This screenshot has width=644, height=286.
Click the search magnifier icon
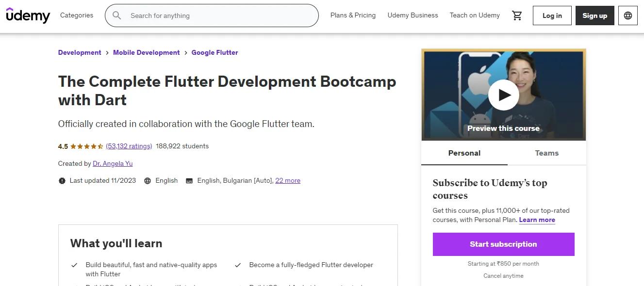116,15
